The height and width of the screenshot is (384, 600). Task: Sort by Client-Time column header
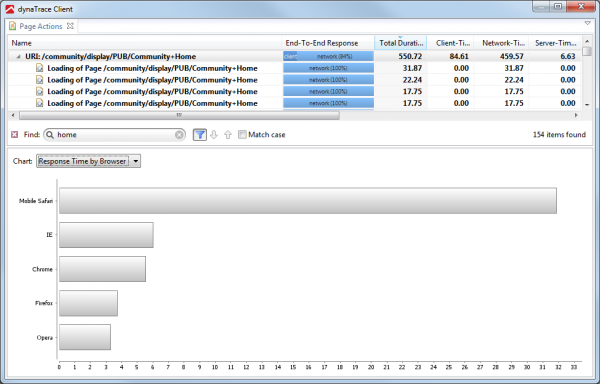pos(450,43)
